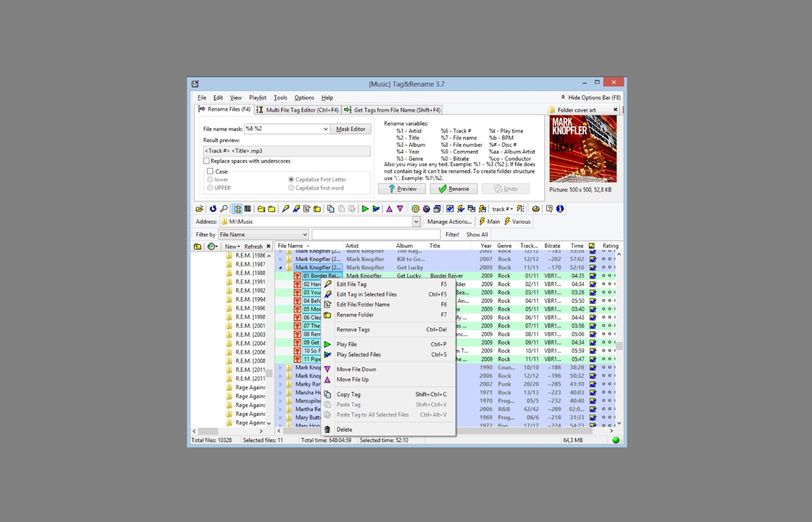Select the lower case radio button
The image size is (812, 522).
tap(210, 180)
